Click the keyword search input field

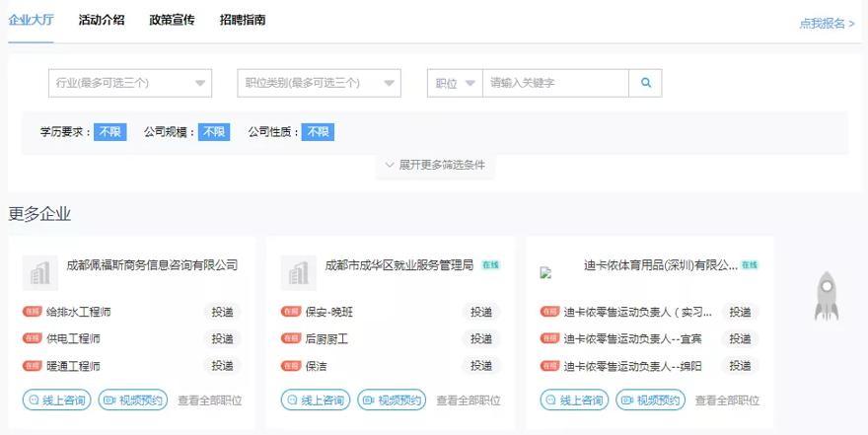click(555, 83)
